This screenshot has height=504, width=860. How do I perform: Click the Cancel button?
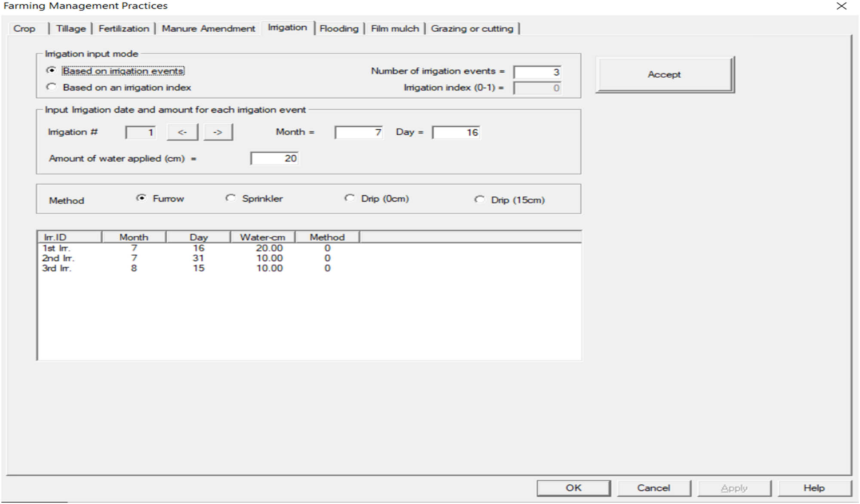coord(654,488)
